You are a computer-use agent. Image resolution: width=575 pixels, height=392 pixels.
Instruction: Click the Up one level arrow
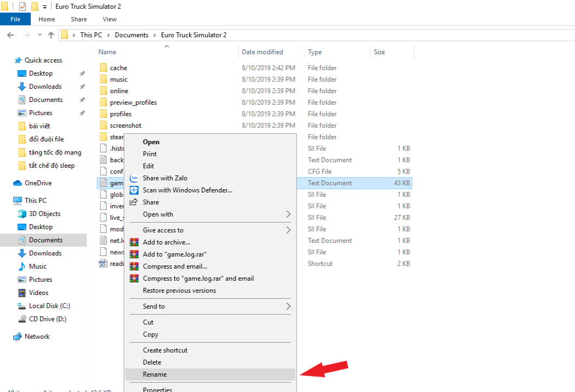(51, 35)
